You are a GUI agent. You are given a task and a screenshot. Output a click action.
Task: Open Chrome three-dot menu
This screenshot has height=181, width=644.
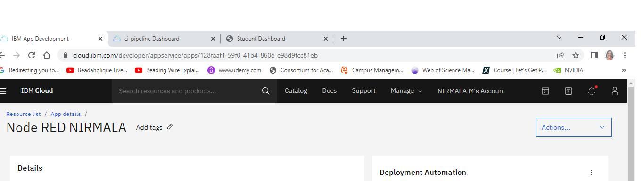pos(625,55)
